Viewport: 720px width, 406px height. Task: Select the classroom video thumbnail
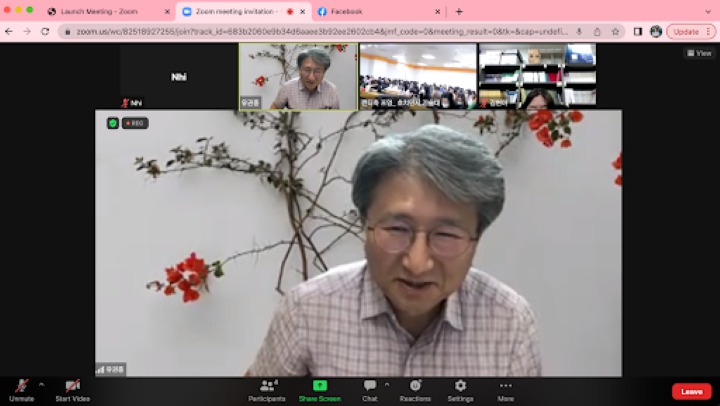tap(417, 76)
